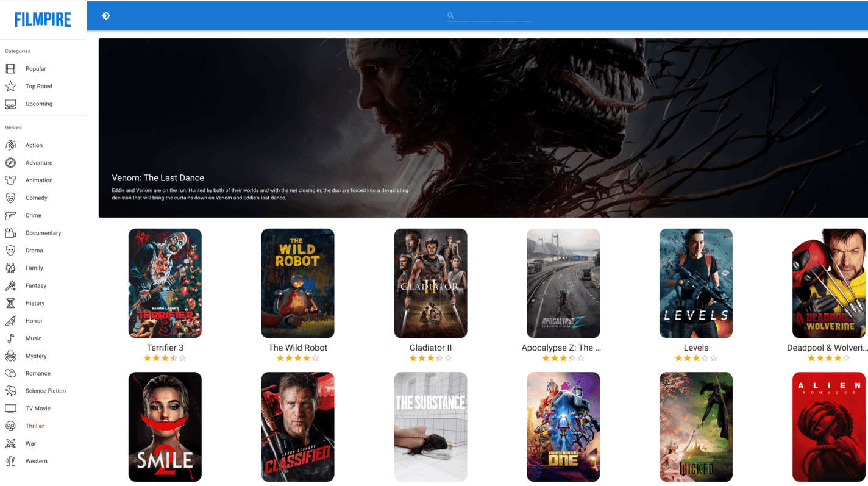Click the Horror knife icon

click(x=10, y=321)
